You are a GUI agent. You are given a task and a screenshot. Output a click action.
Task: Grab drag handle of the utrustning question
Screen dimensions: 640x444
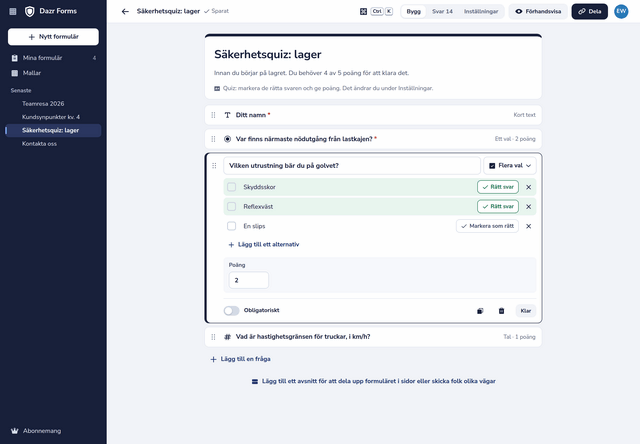(214, 166)
